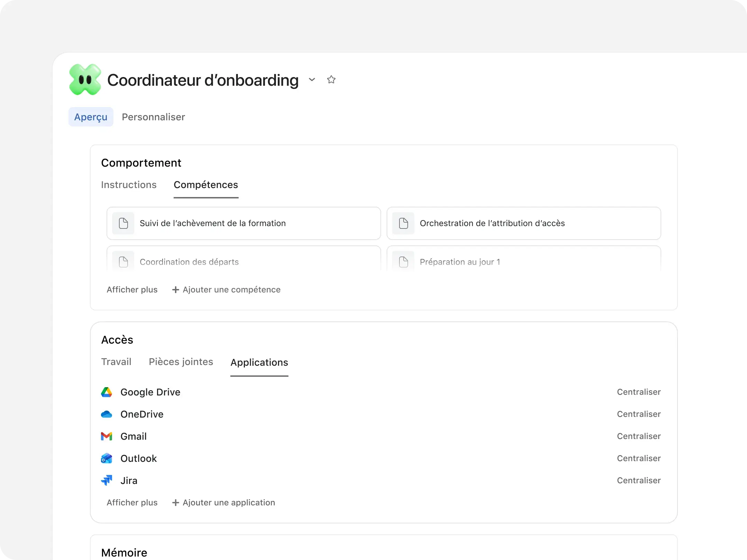Open the Coordination des départs skill
The height and width of the screenshot is (560, 747).
(244, 259)
